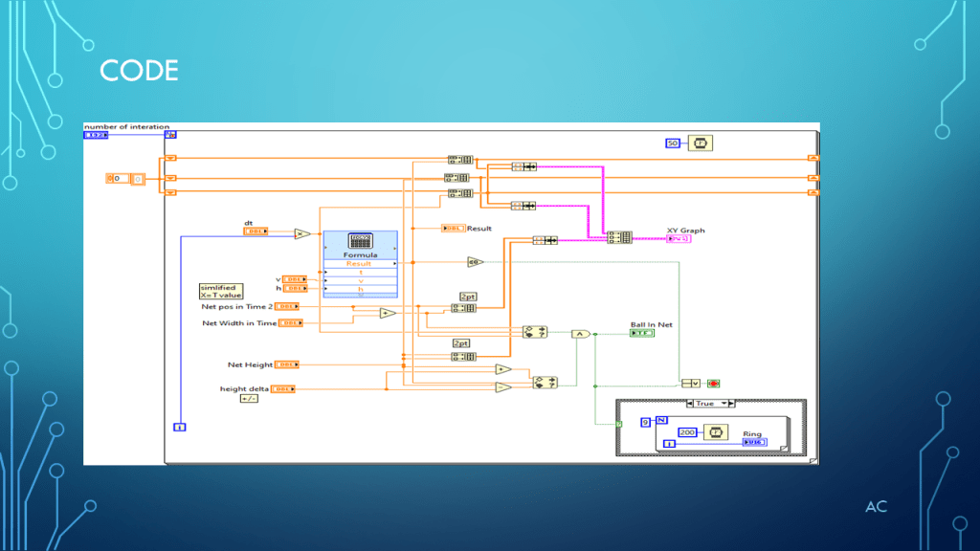Click the less-than-or-equal-to-zero comparison node

click(x=476, y=262)
